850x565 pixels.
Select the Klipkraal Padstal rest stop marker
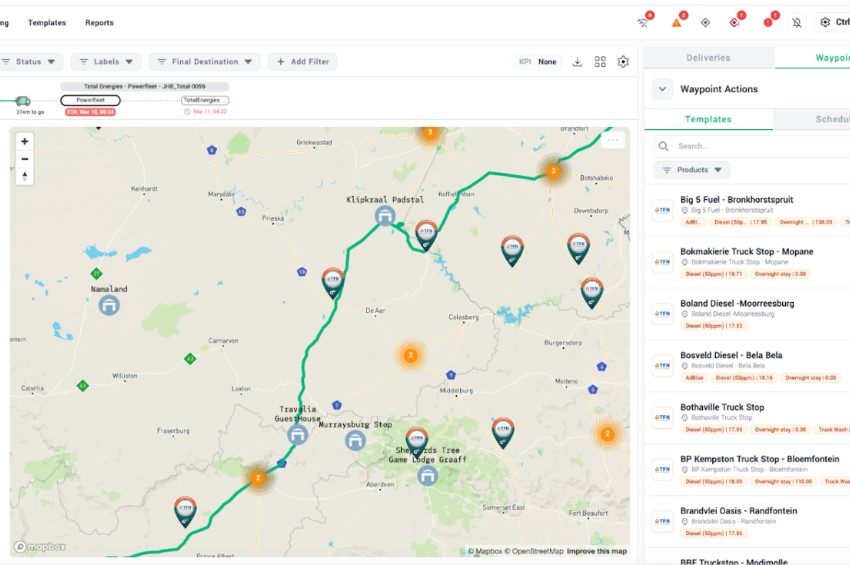click(x=385, y=216)
